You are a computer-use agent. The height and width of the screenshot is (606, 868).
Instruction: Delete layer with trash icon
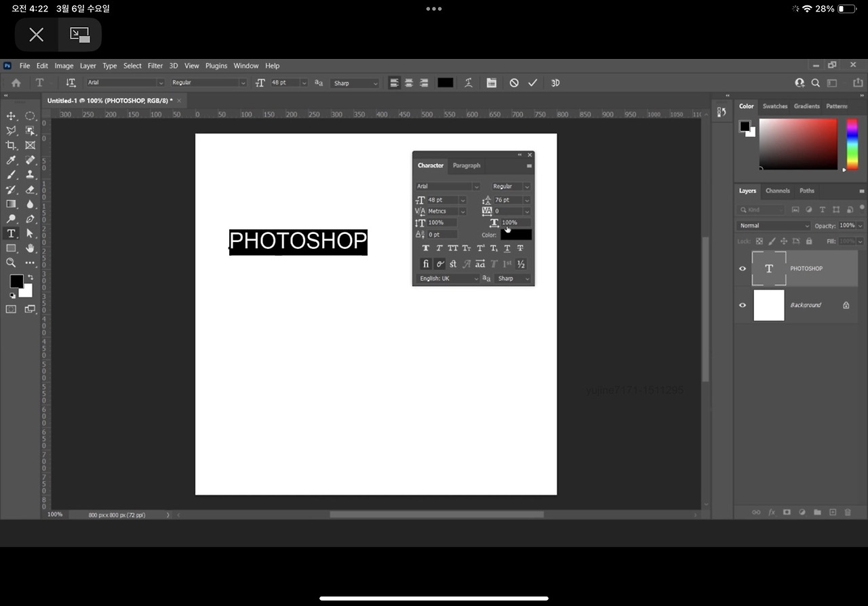coord(848,512)
